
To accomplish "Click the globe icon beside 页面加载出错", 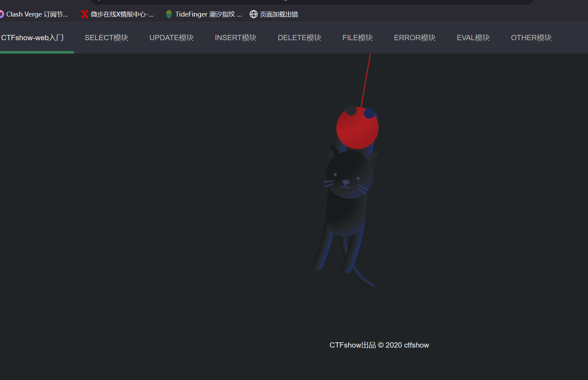I will [x=253, y=14].
